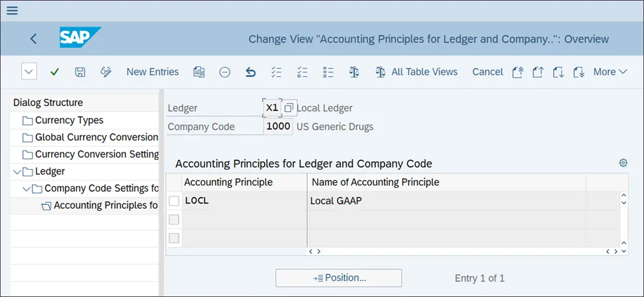Click the table settings gear icon

click(623, 163)
